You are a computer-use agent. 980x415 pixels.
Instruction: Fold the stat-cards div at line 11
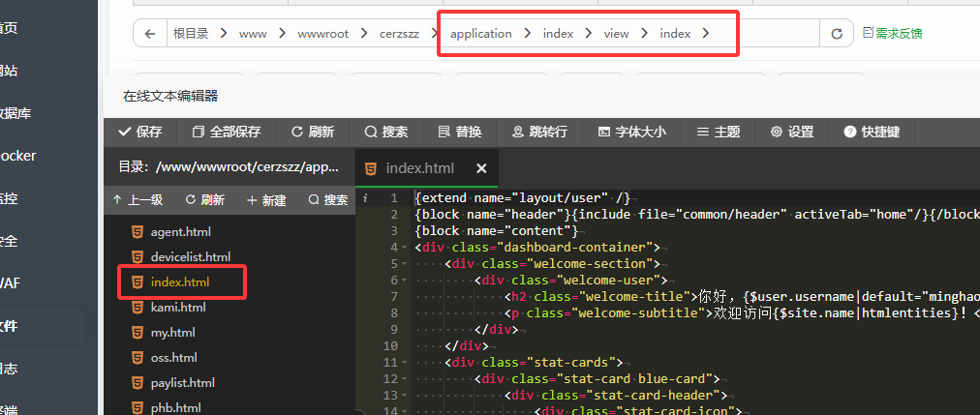tap(406, 363)
